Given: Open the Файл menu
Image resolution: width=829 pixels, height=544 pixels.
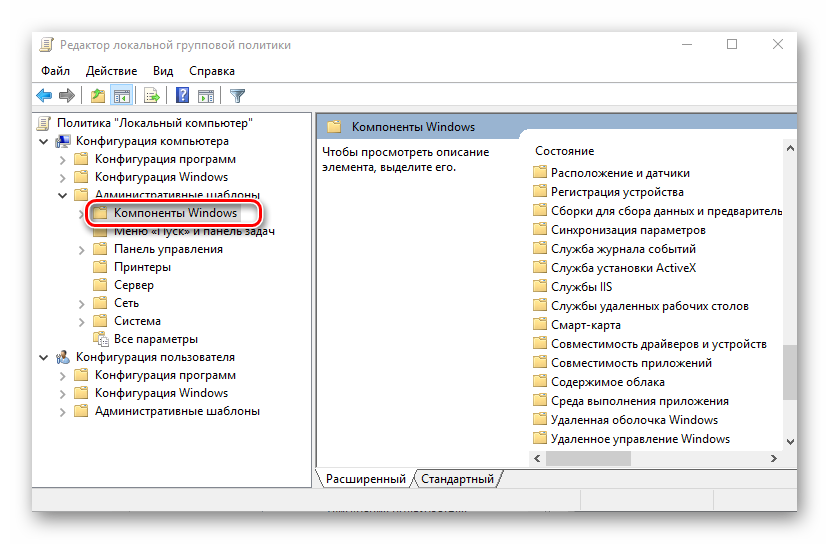Looking at the screenshot, I should click(x=55, y=71).
